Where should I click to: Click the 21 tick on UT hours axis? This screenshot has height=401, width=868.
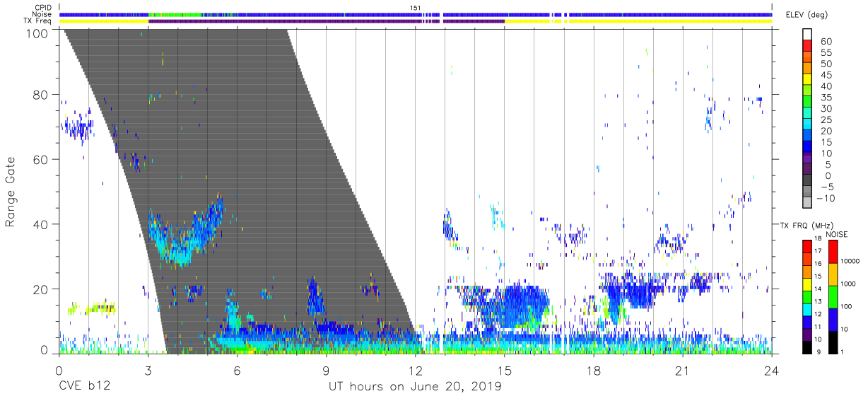(x=682, y=370)
